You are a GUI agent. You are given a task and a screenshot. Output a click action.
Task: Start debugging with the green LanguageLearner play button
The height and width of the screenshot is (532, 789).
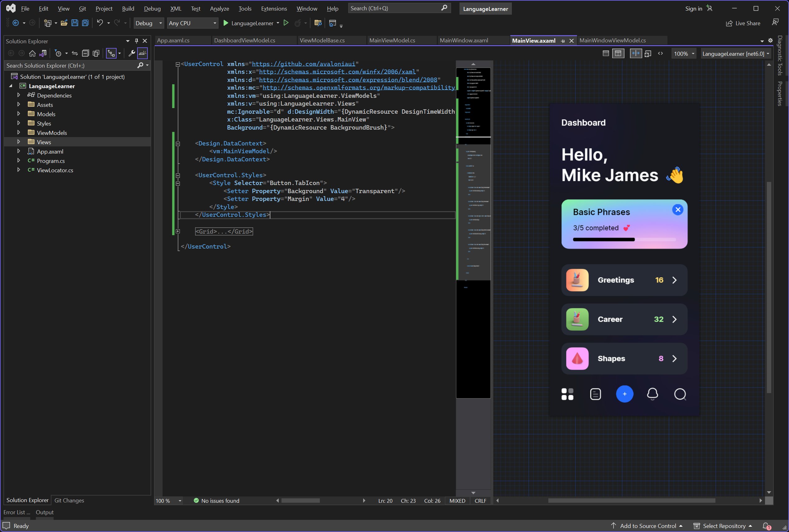point(225,23)
